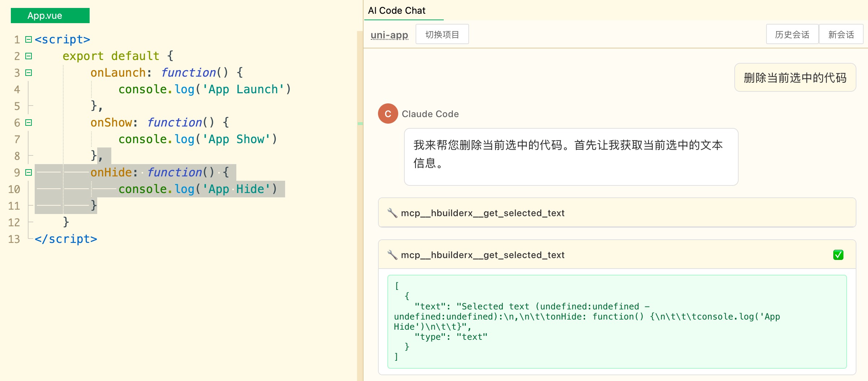Click wrench icon of first get_selected_text call
Image resolution: width=868 pixels, height=381 pixels.
coord(392,213)
